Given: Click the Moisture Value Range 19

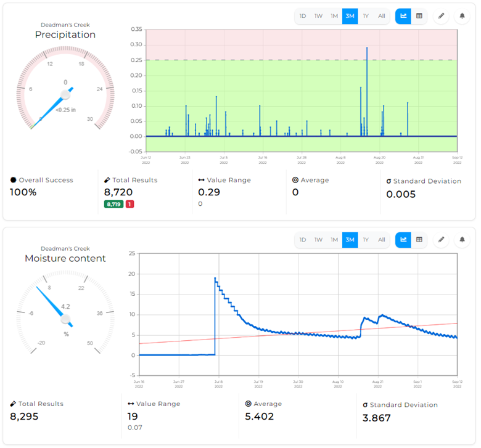Looking at the screenshot, I should tap(133, 417).
